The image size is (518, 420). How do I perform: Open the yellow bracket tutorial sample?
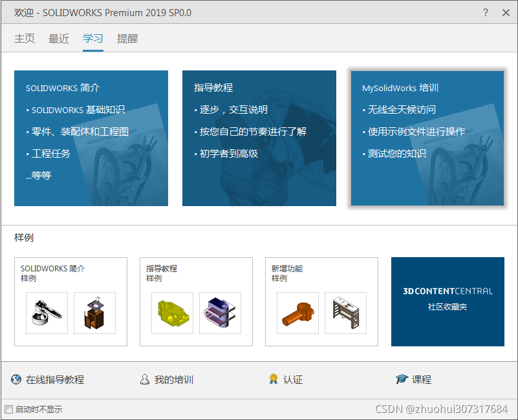[172, 313]
